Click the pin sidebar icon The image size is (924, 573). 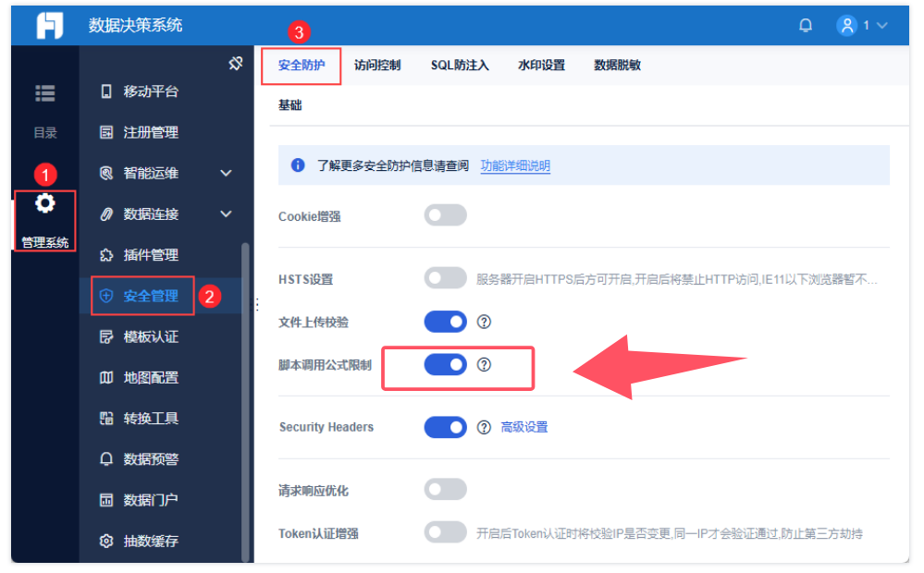236,63
